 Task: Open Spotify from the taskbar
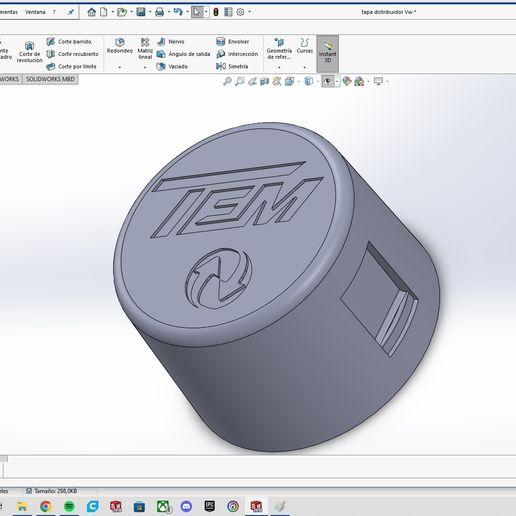point(69,506)
